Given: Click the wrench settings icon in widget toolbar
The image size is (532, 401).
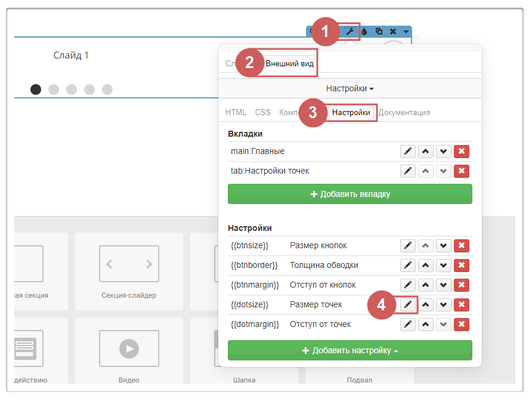Looking at the screenshot, I should 351,32.
